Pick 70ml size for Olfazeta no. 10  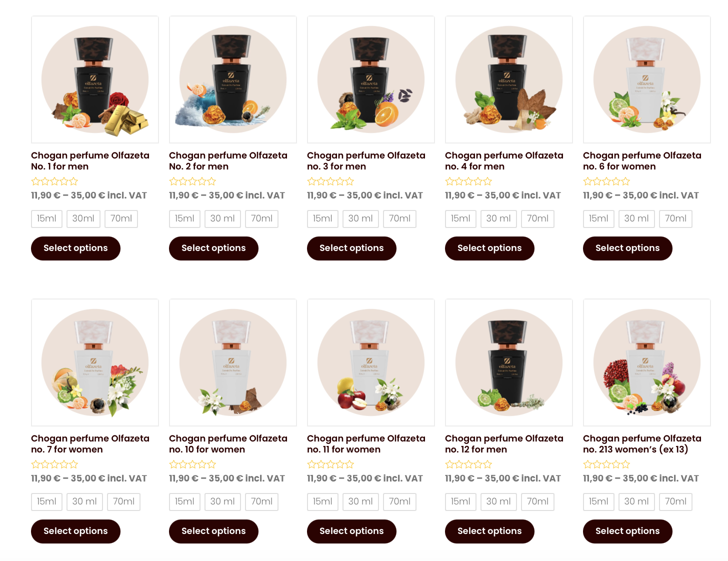click(261, 501)
